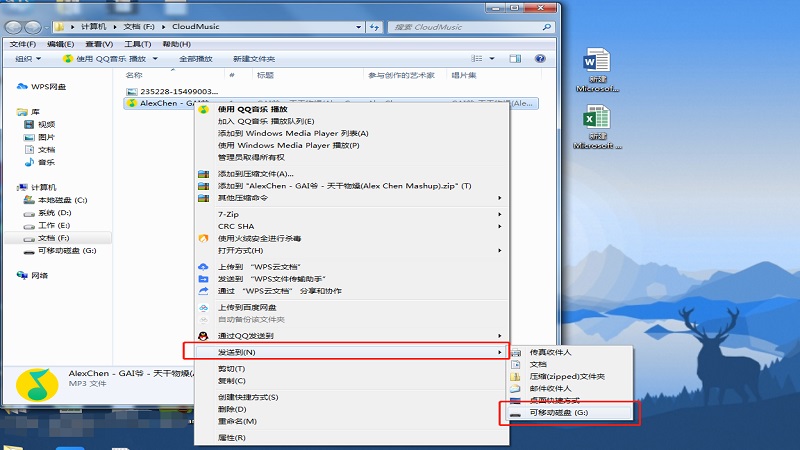
Task: Open the address bar history dropdown arrow
Action: 358,27
